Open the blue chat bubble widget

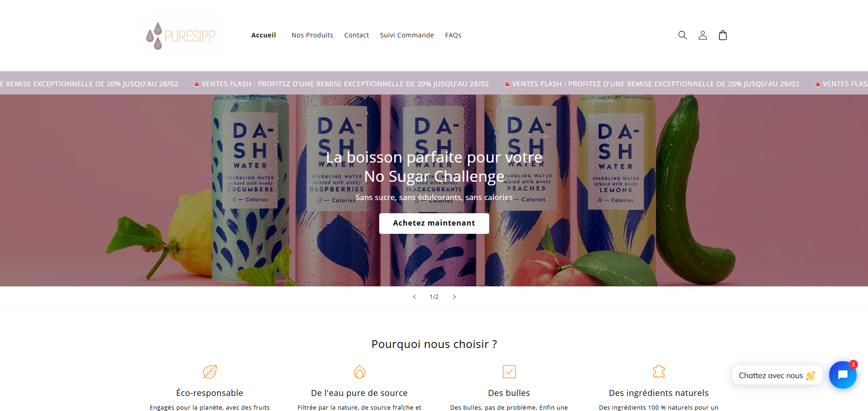[842, 375]
